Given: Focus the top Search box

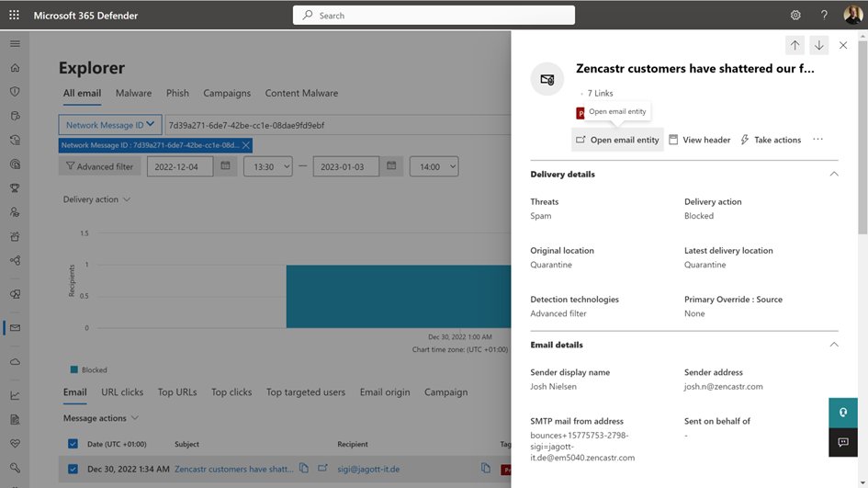Looking at the screenshot, I should 434,15.
